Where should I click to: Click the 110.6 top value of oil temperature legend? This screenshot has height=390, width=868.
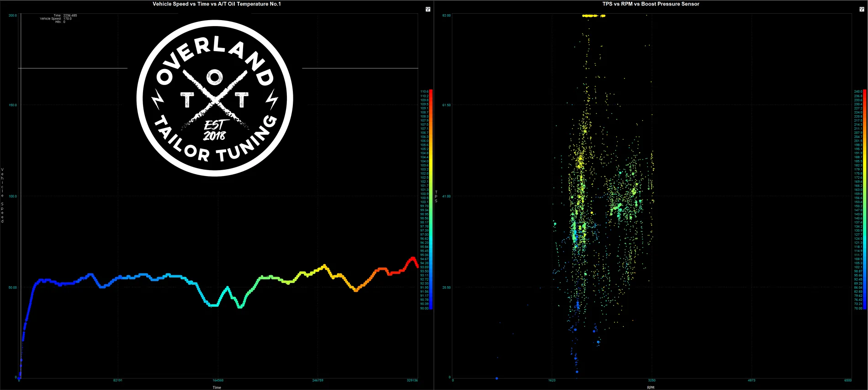(x=424, y=91)
